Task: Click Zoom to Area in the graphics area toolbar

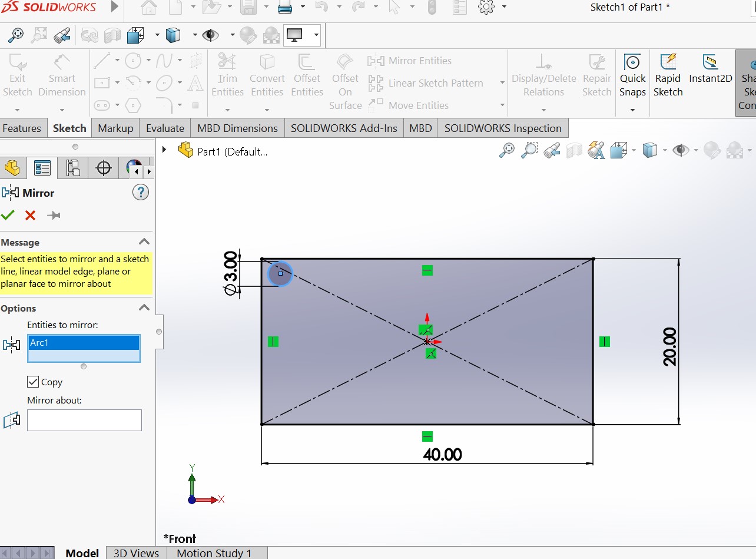Action: pos(530,151)
